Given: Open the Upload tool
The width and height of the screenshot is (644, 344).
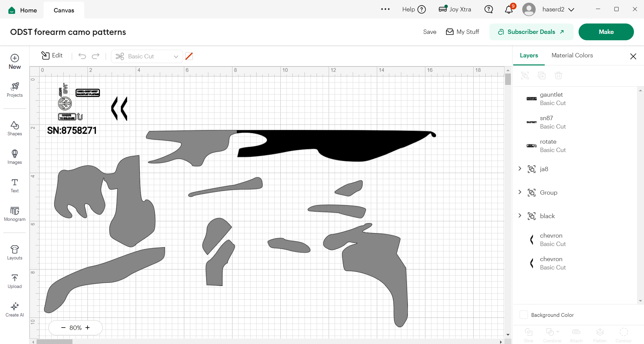Looking at the screenshot, I should click(x=15, y=281).
